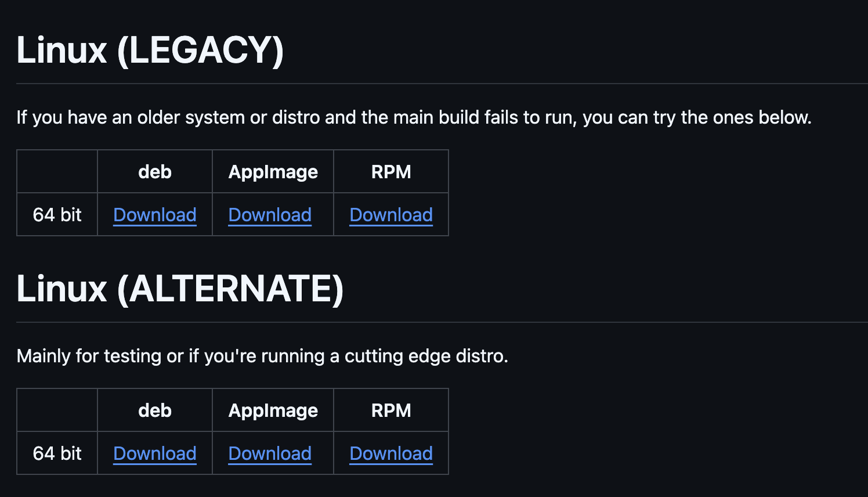The image size is (868, 497).
Task: Download the Linux Alternate AppImage build
Action: tap(270, 453)
